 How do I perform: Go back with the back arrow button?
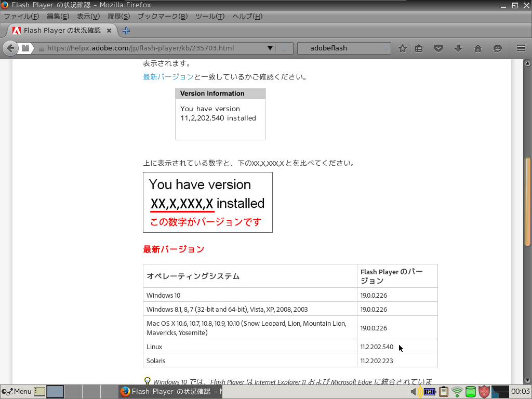pos(10,48)
